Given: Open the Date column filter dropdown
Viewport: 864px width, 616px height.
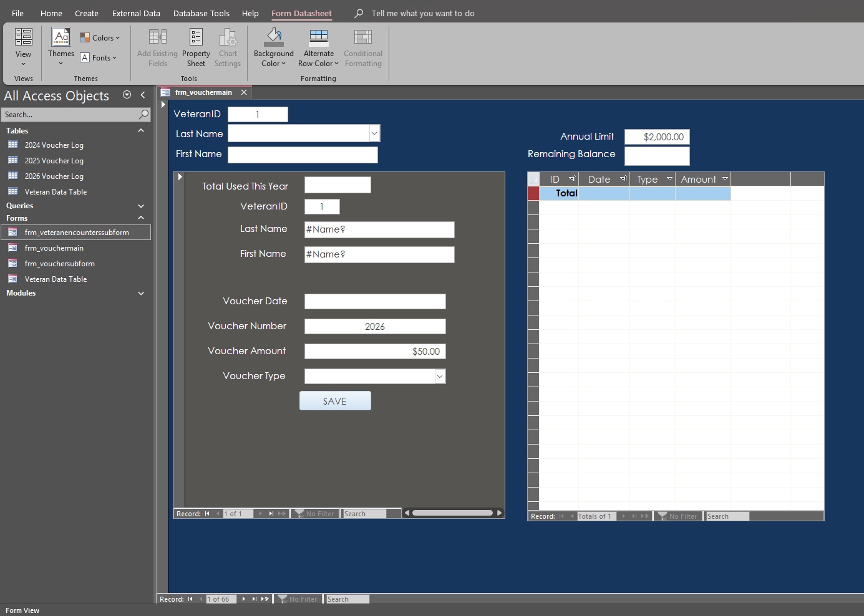Looking at the screenshot, I should click(x=623, y=179).
